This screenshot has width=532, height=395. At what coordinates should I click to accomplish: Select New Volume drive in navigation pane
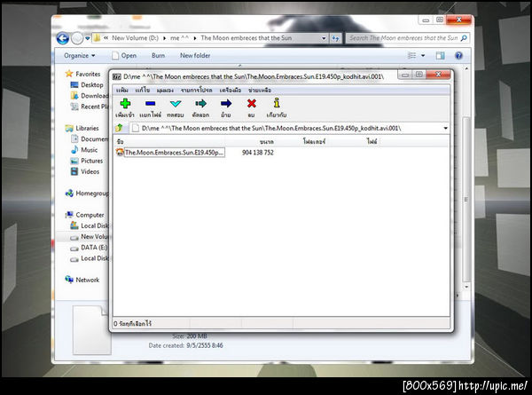(x=90, y=237)
